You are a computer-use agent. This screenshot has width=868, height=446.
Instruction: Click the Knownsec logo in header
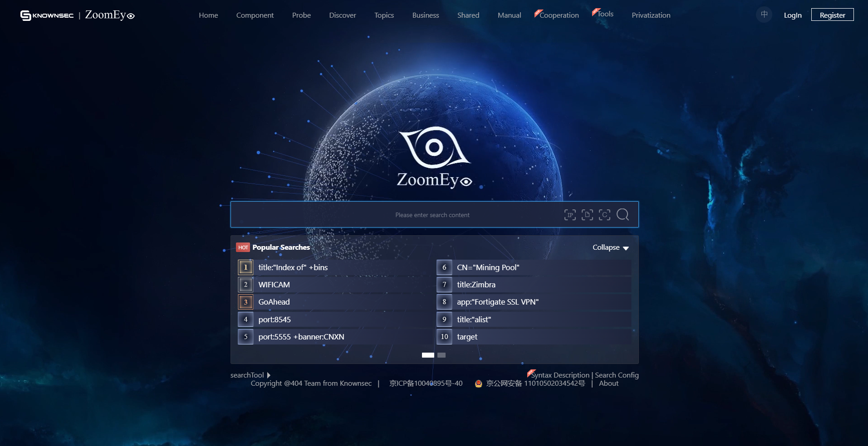(47, 15)
